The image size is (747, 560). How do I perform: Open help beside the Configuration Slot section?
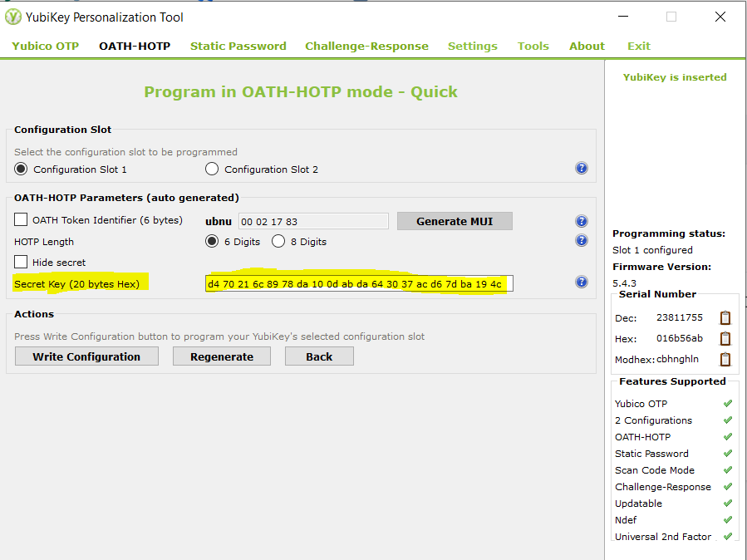coord(581,168)
